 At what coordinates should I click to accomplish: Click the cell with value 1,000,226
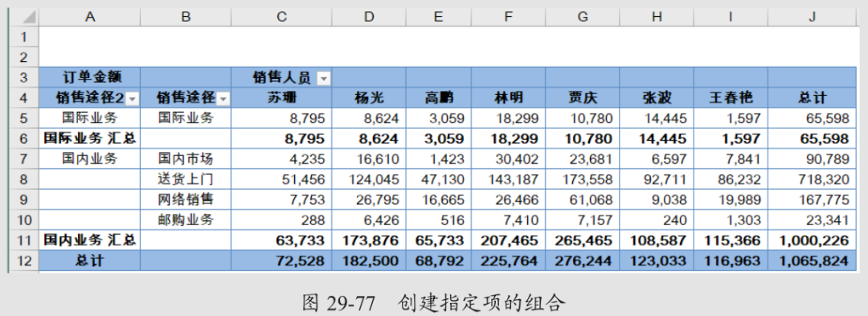coord(812,240)
